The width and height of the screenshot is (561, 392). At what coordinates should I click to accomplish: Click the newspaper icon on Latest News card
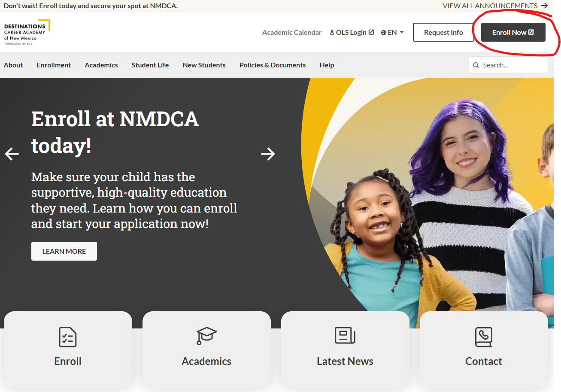tap(345, 335)
